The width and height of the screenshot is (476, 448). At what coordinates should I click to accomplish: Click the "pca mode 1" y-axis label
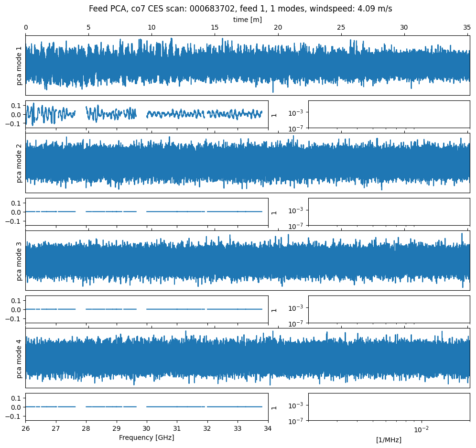(20, 66)
